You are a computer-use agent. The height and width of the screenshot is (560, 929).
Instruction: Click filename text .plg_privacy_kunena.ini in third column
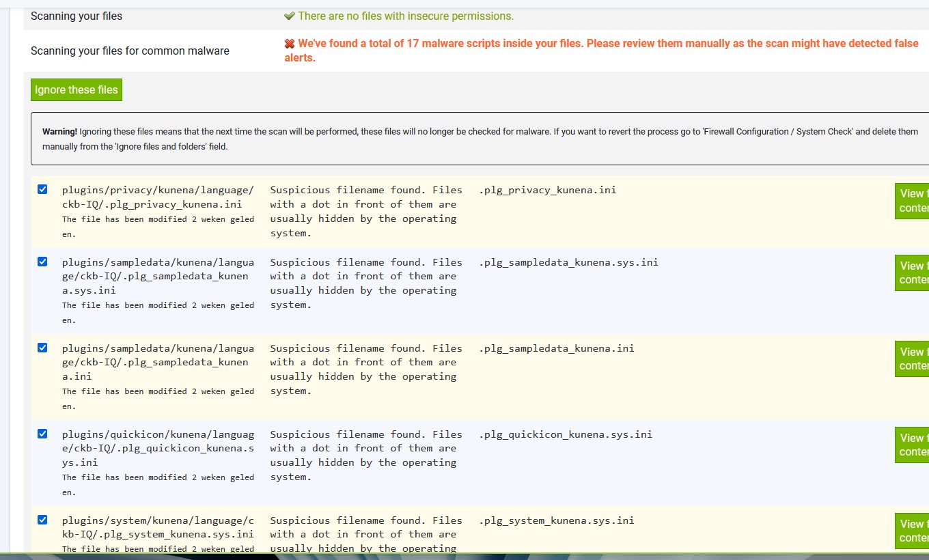pyautogui.click(x=547, y=190)
